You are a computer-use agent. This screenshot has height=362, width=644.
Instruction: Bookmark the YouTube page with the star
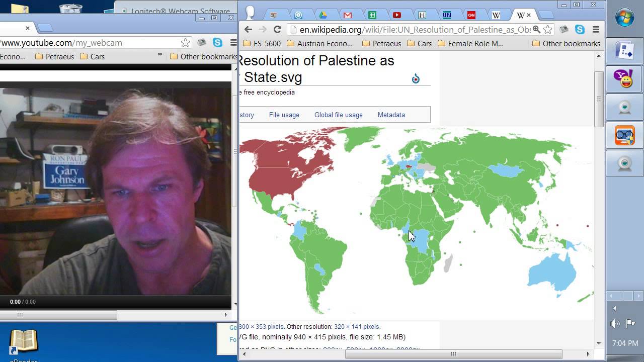pos(186,43)
